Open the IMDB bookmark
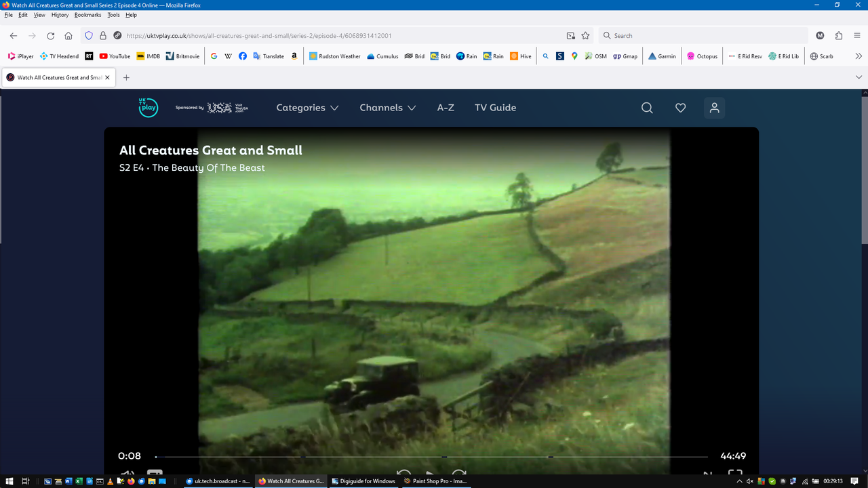868x488 pixels. (x=149, y=56)
